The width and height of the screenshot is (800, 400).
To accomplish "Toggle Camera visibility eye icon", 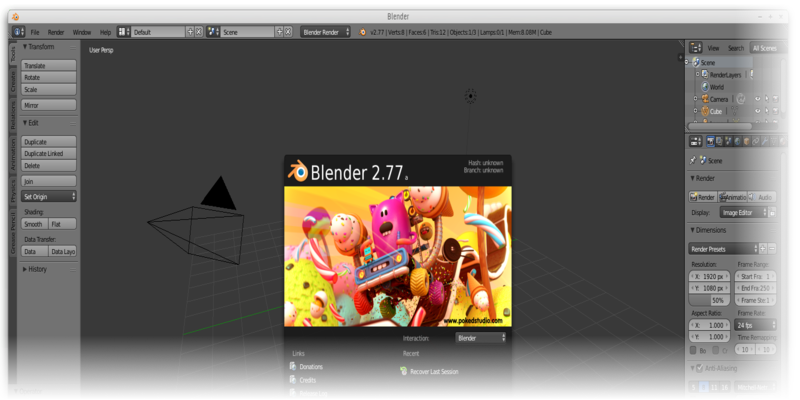I will tap(758, 99).
